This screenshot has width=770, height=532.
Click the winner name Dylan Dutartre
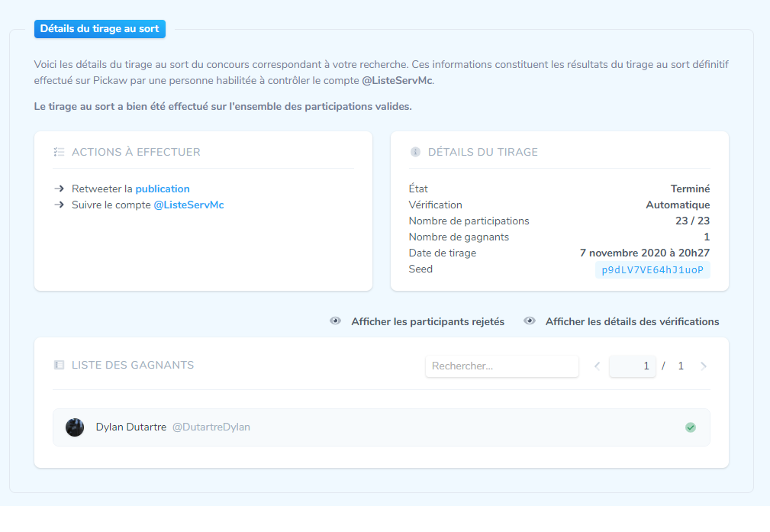pyautogui.click(x=131, y=427)
